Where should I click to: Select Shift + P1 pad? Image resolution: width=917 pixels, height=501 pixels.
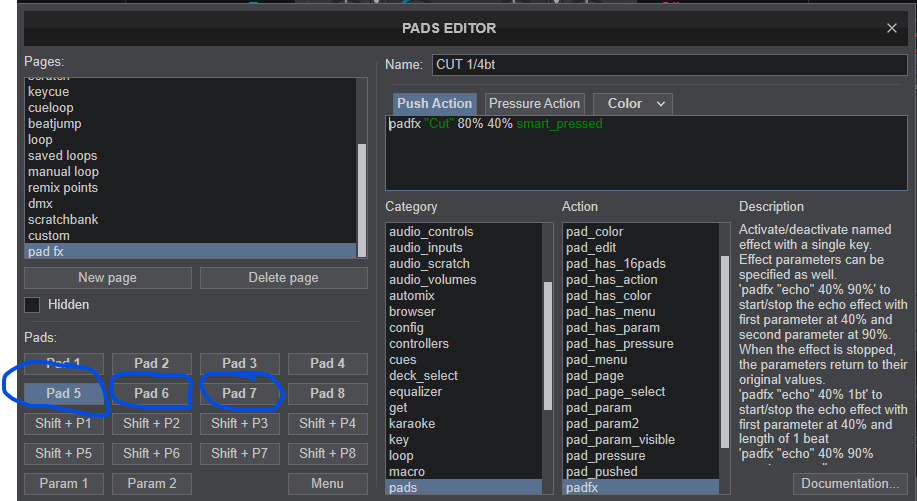tap(64, 424)
